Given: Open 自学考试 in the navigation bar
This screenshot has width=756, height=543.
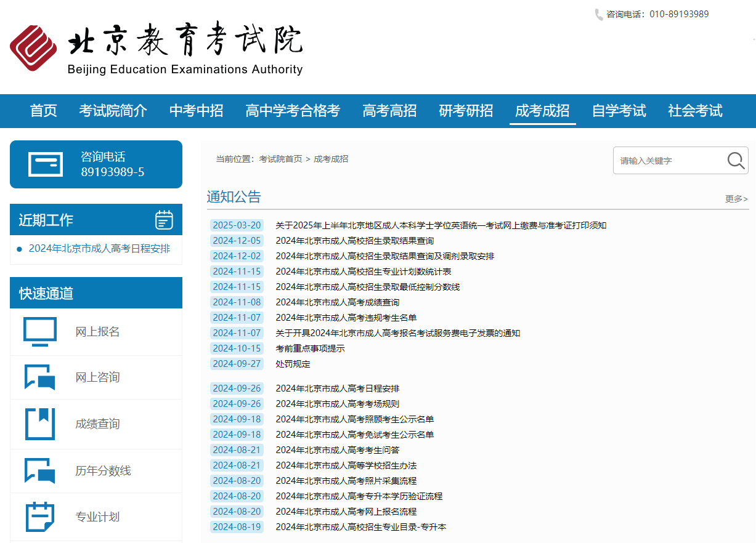Looking at the screenshot, I should coord(619,111).
